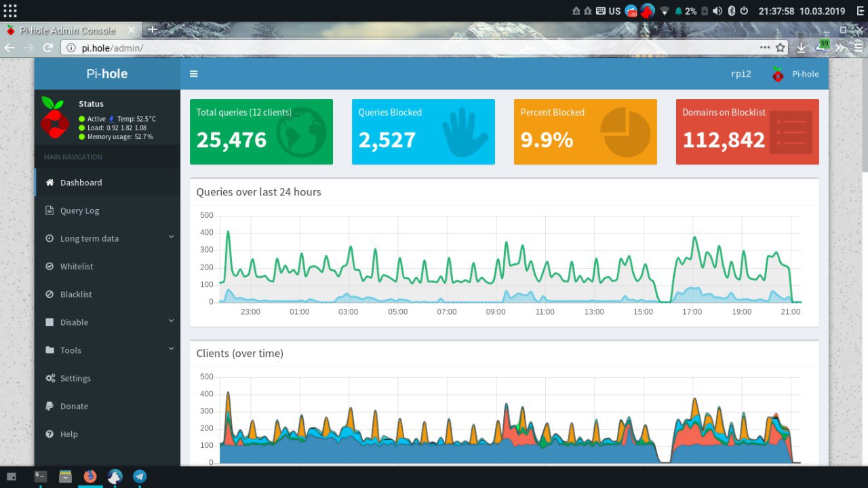
Task: Click the logout icon at panel end
Action: 859,11
